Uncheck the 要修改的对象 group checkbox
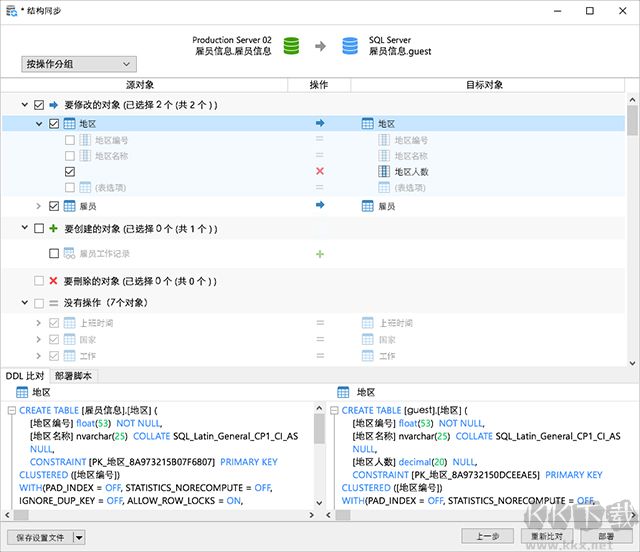Viewport: 640px width, 552px height. click(x=39, y=105)
